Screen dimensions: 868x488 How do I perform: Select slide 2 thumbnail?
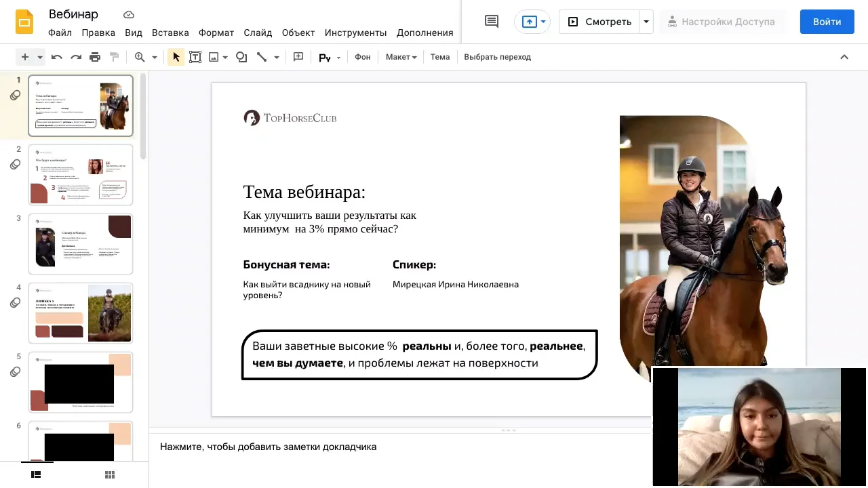click(81, 175)
